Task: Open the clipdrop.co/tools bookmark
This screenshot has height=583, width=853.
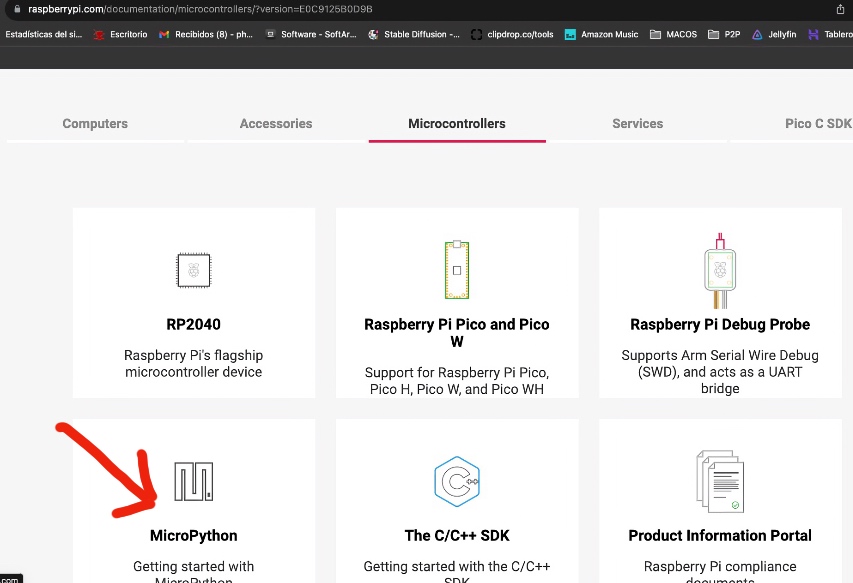Action: pos(512,34)
